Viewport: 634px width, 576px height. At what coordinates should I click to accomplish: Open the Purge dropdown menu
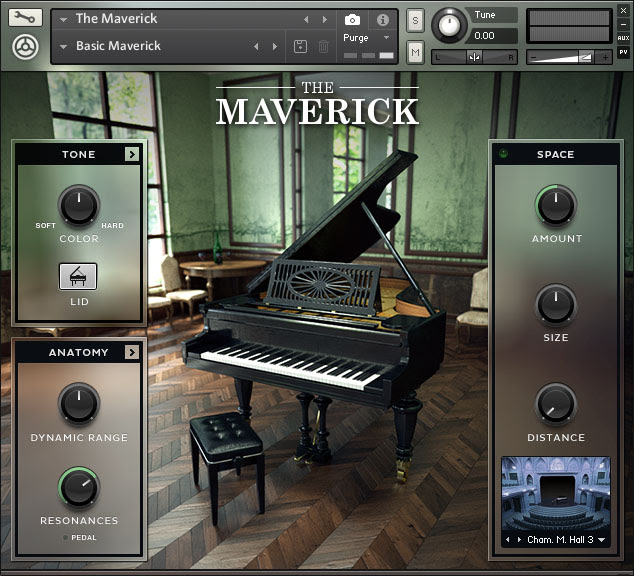pyautogui.click(x=386, y=38)
